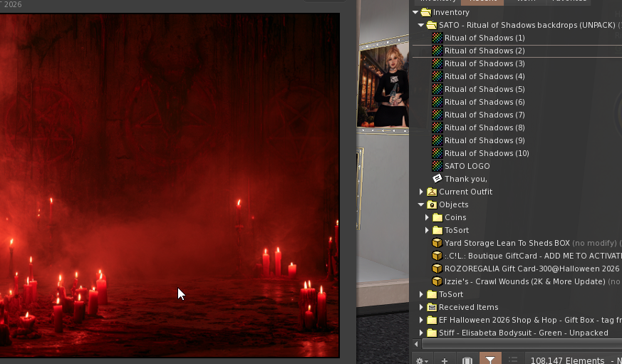Expand the Current Outfit folder
This screenshot has height=364, width=622.
click(421, 192)
